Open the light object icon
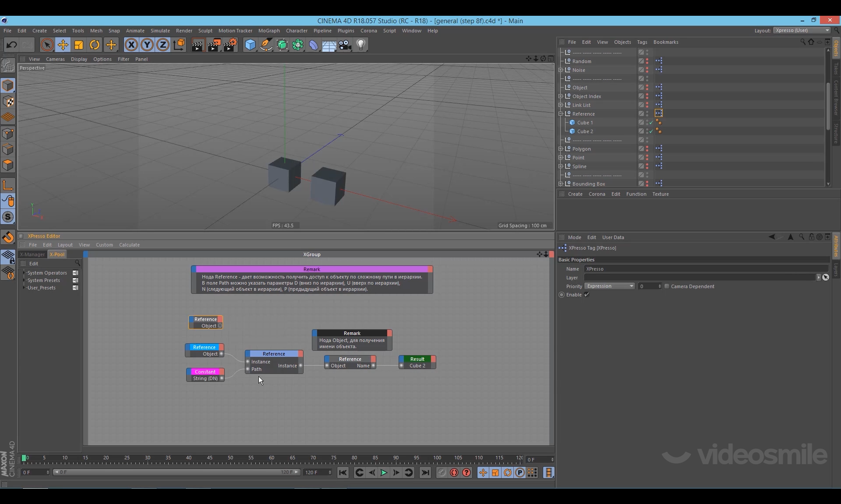Screen dimensions: 841x504 coord(361,45)
